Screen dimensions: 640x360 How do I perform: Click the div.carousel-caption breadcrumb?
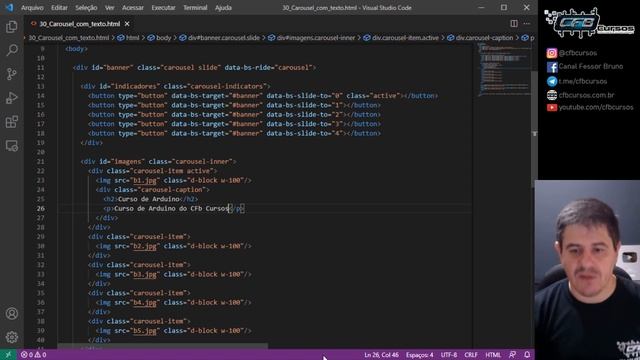click(480, 38)
